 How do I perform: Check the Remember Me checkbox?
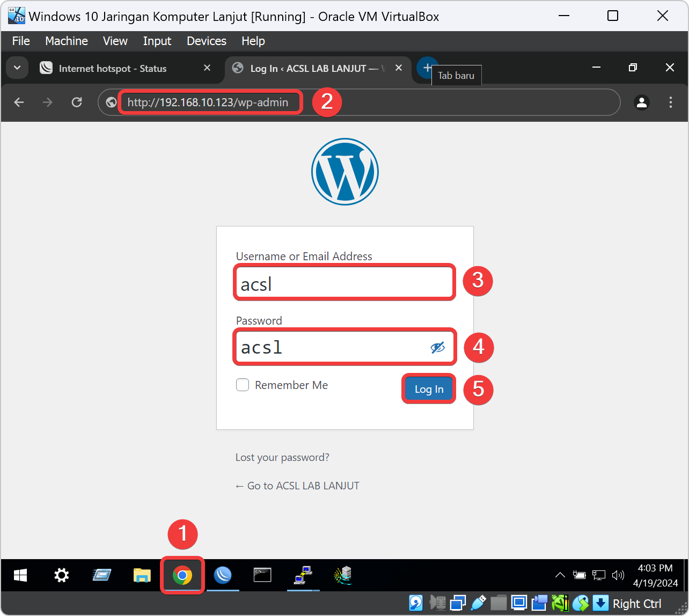[x=243, y=385]
